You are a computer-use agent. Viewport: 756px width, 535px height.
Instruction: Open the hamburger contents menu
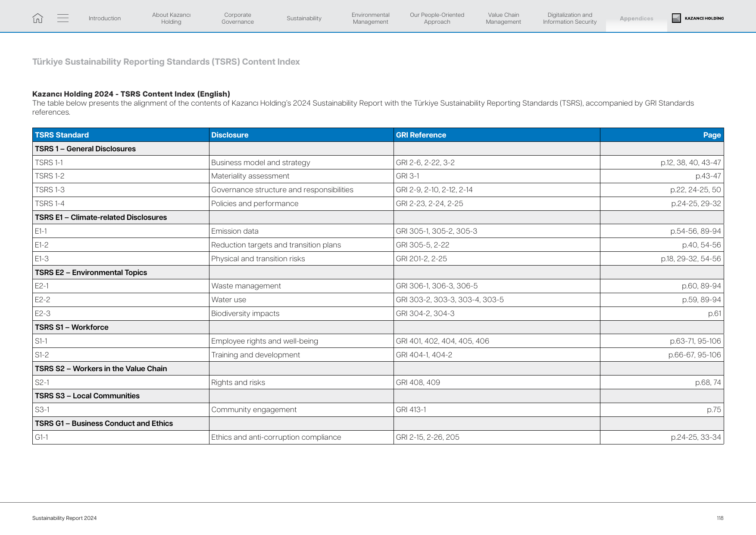63,18
